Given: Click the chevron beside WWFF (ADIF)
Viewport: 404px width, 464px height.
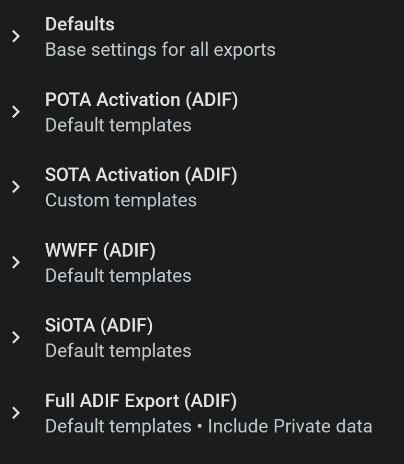Looking at the screenshot, I should coord(16,262).
